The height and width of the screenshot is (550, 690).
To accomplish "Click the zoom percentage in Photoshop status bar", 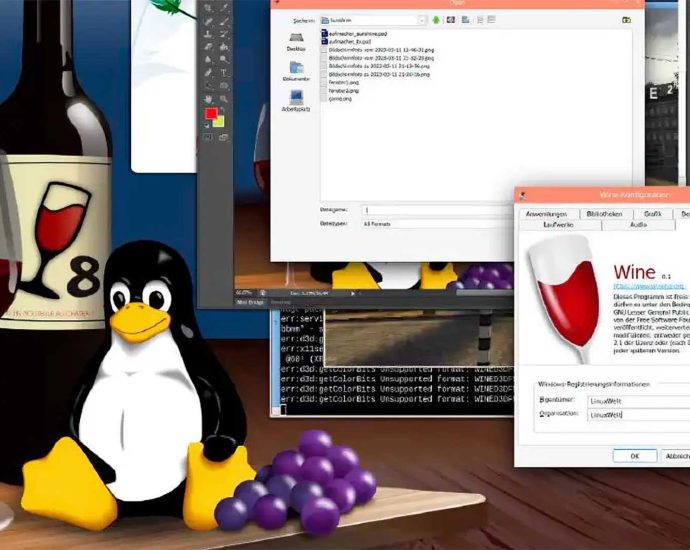I will (244, 293).
